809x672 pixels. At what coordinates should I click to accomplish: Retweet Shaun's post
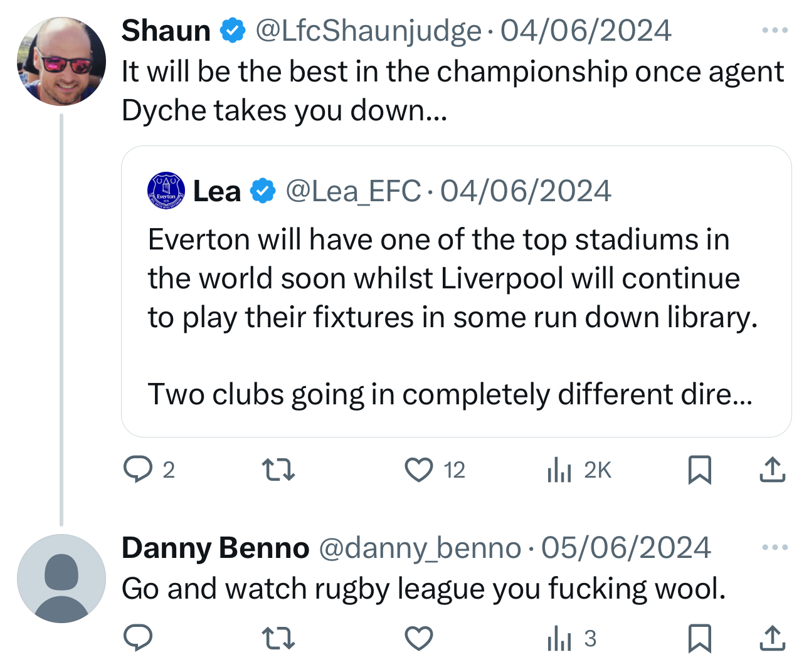[x=278, y=469]
